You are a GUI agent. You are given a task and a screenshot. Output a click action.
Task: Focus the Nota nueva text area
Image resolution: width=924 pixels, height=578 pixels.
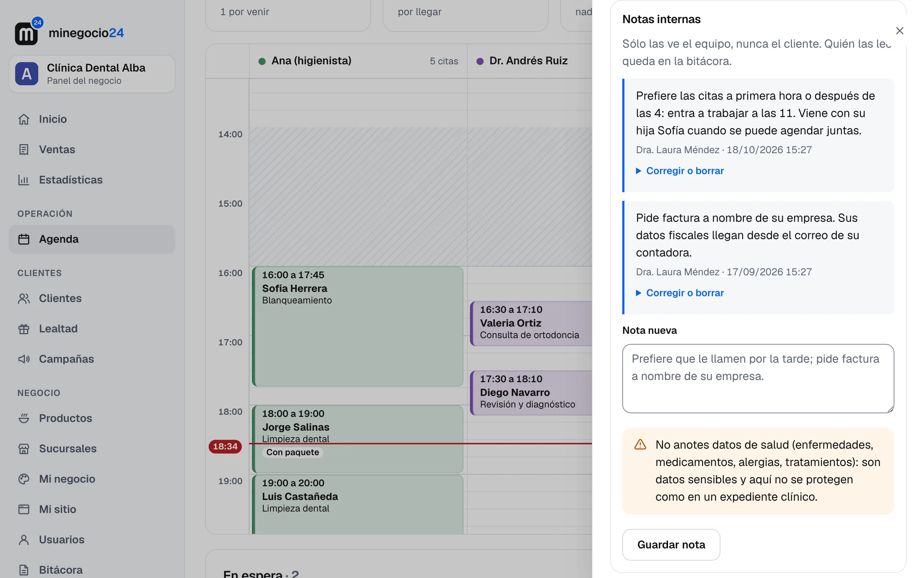tap(758, 379)
